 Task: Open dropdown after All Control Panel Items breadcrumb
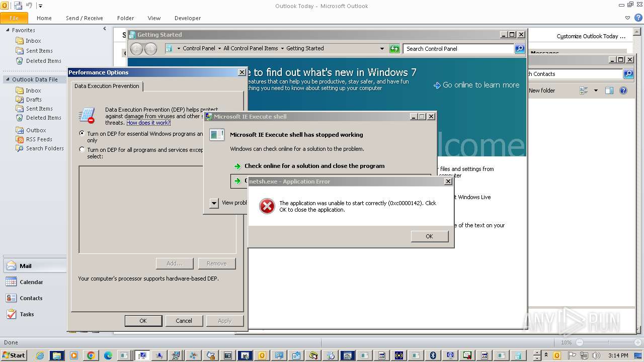pyautogui.click(x=282, y=49)
